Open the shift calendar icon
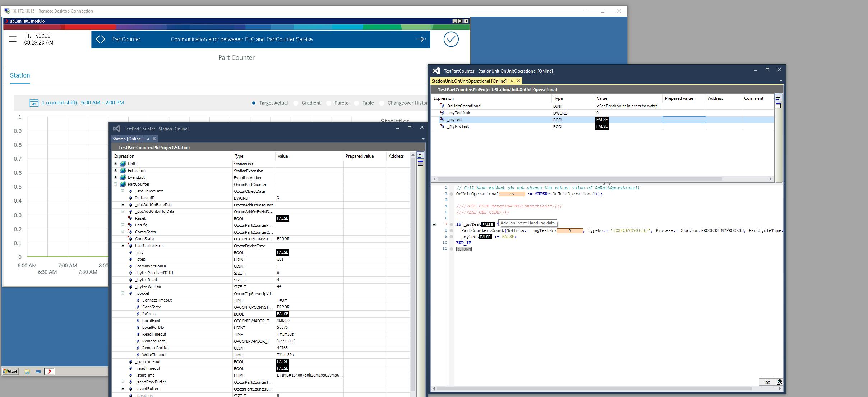The height and width of the screenshot is (397, 868). click(34, 103)
